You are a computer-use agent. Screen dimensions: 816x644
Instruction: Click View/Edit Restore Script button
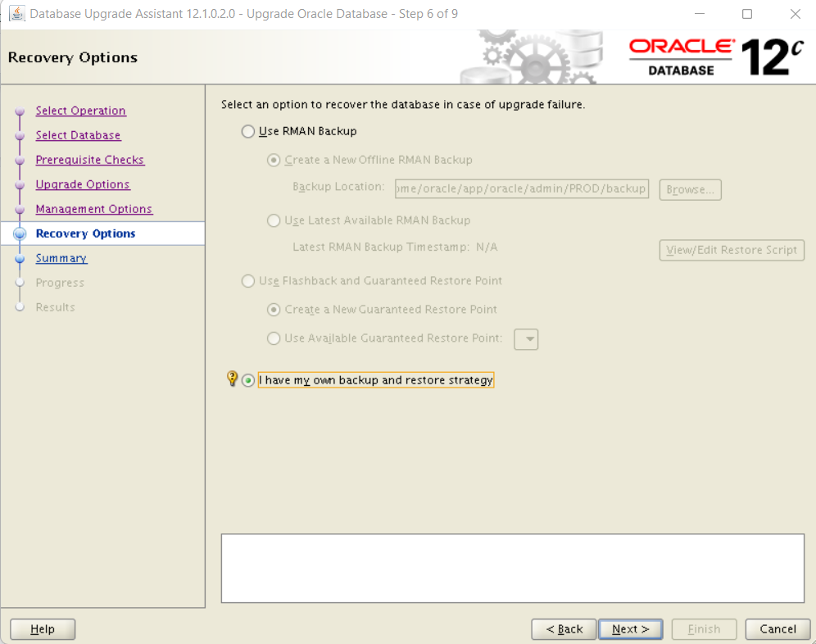pyautogui.click(x=732, y=250)
